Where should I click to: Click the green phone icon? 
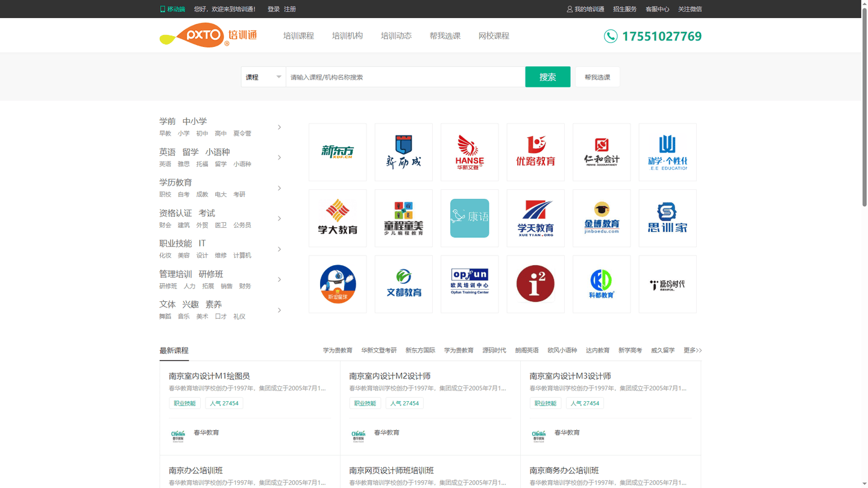click(x=611, y=36)
